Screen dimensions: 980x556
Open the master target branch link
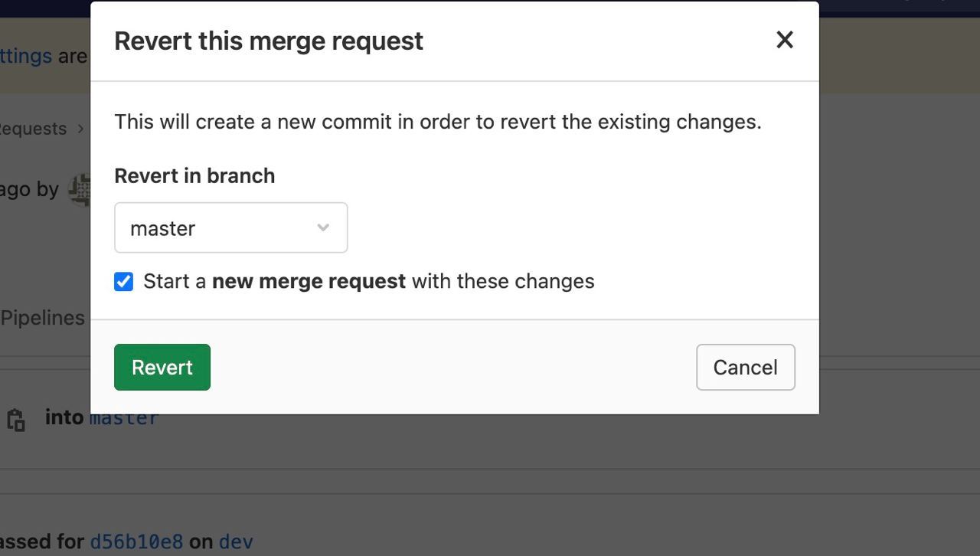pos(124,418)
